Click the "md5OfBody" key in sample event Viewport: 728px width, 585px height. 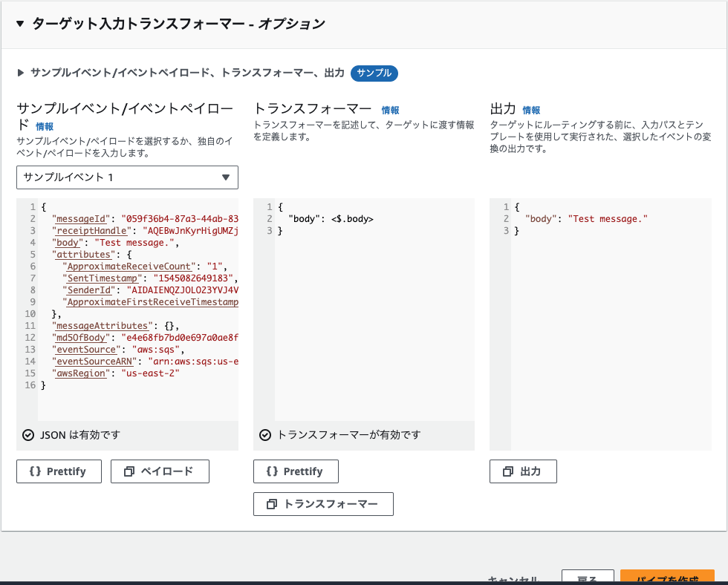coord(81,338)
